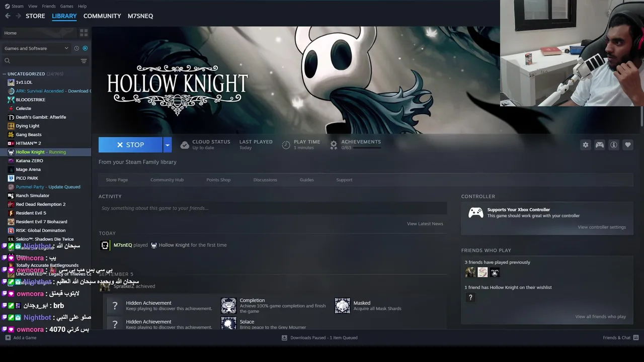Open the Store Page link
This screenshot has width=644, height=362.
coord(117,179)
